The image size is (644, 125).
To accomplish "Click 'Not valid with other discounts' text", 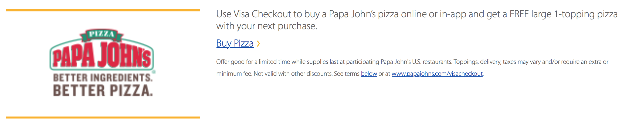I will click(293, 74).
